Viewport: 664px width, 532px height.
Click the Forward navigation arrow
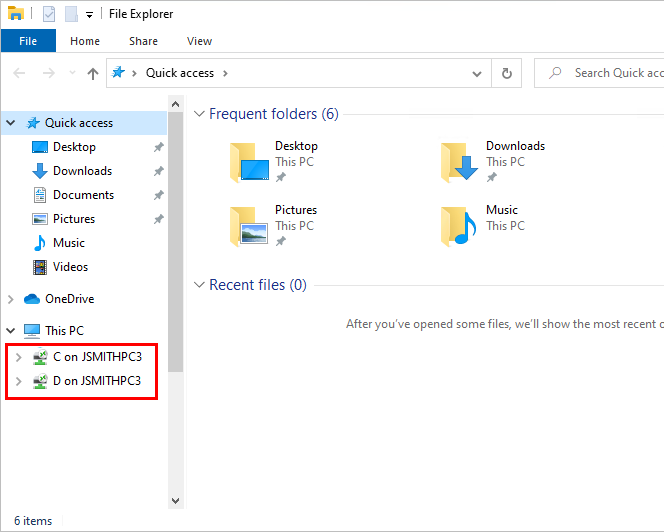49,73
